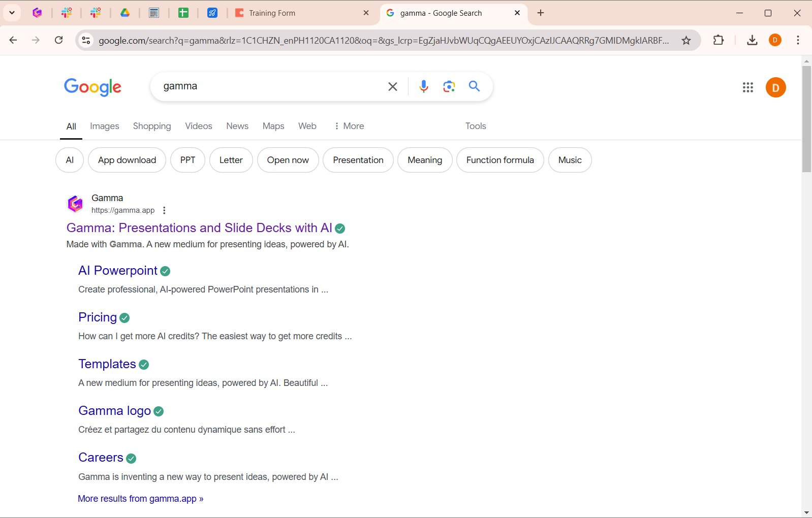Viewport: 812px width, 518px height.
Task: Open the Templates sitelink
Action: [107, 364]
